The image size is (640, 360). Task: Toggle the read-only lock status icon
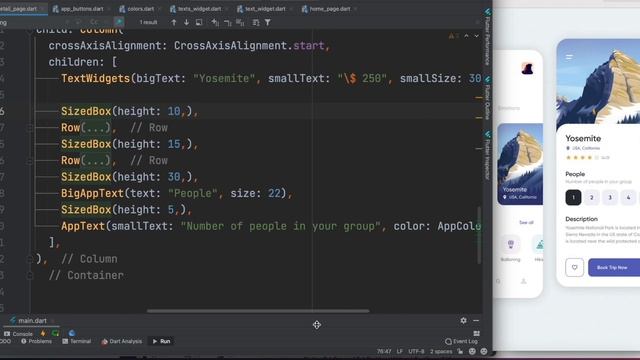click(460, 351)
